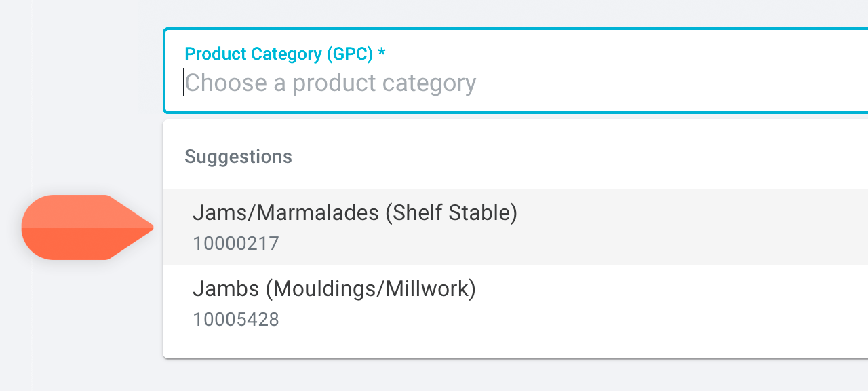Click the code 10005428 under Jambs
Image resolution: width=868 pixels, height=391 pixels.
pyautogui.click(x=236, y=319)
